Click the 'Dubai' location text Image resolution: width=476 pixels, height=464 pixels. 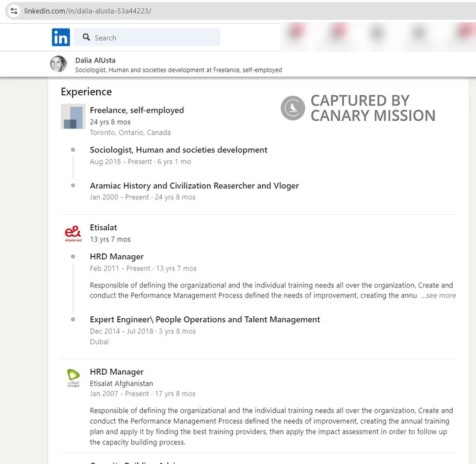(x=99, y=342)
